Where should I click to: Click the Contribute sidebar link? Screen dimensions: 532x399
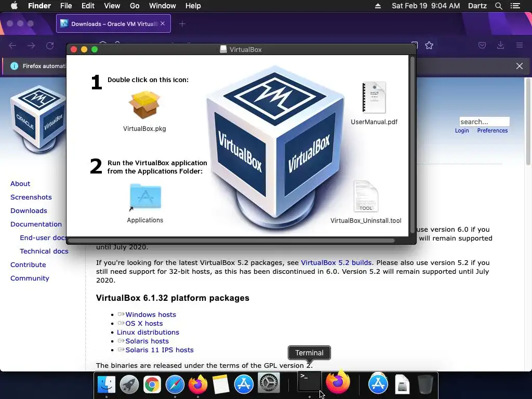coord(28,264)
